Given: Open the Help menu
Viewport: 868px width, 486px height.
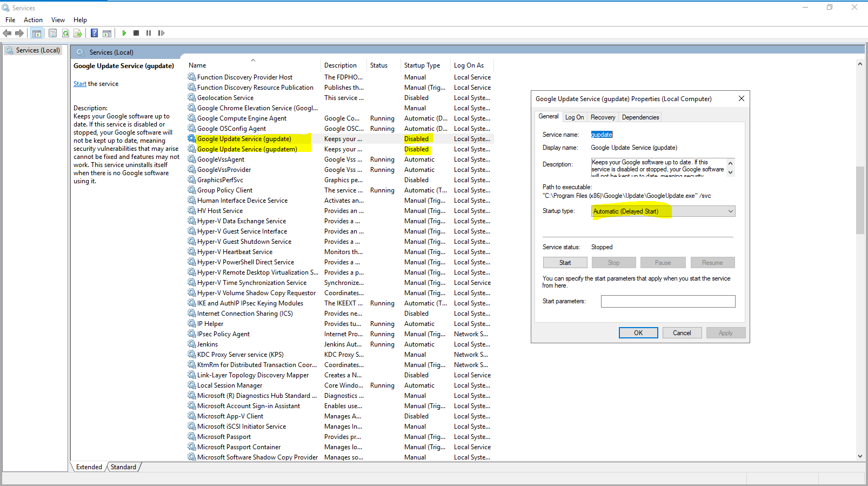Looking at the screenshot, I should point(80,20).
